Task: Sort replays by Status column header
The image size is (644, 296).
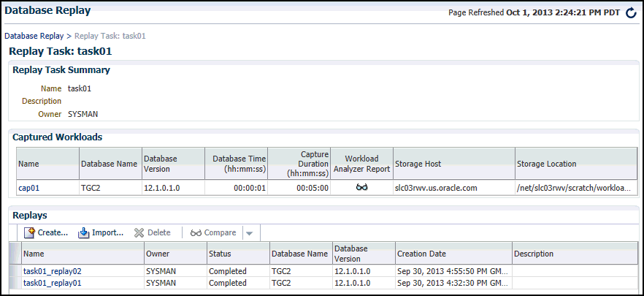Action: point(221,254)
